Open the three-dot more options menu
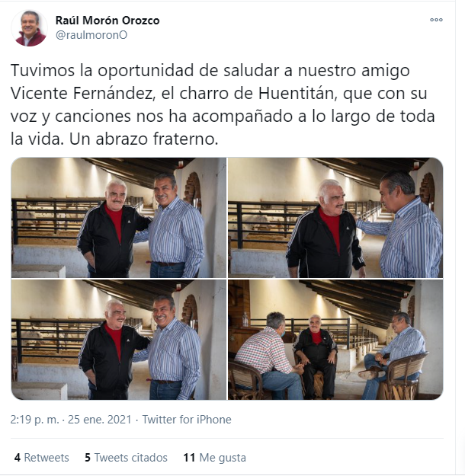Viewport: 465px width, 476px height. 436,20
